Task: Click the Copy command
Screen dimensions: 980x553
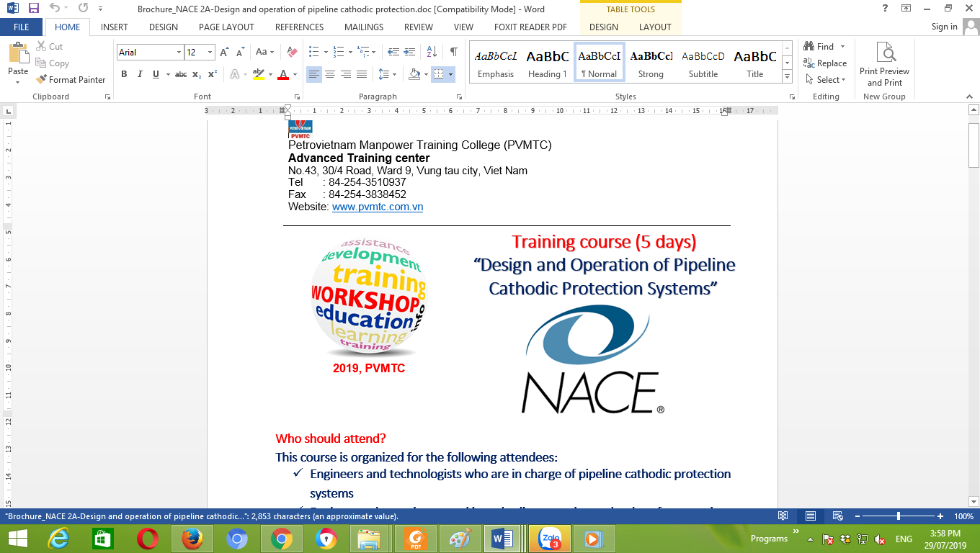Action: pos(52,63)
